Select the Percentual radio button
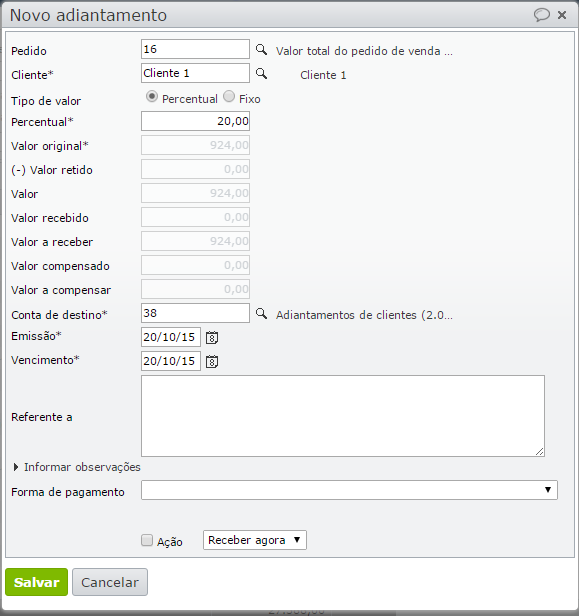The image size is (579, 616). (152, 97)
